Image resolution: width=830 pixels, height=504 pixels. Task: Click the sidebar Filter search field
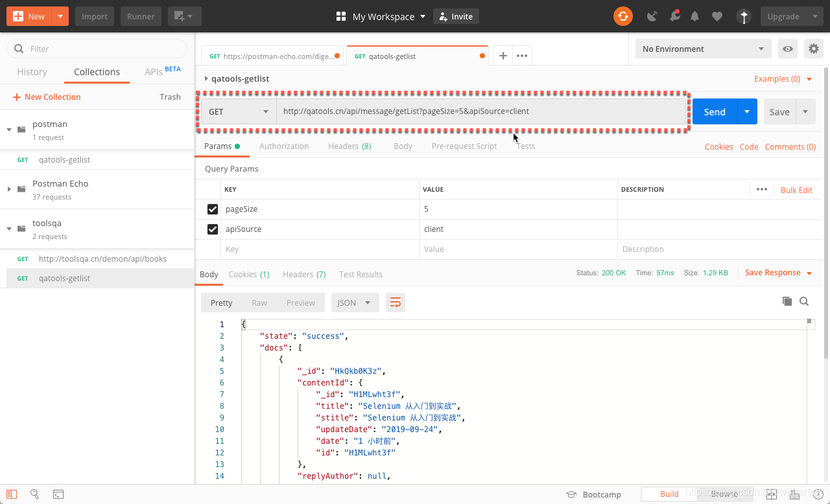tap(97, 49)
